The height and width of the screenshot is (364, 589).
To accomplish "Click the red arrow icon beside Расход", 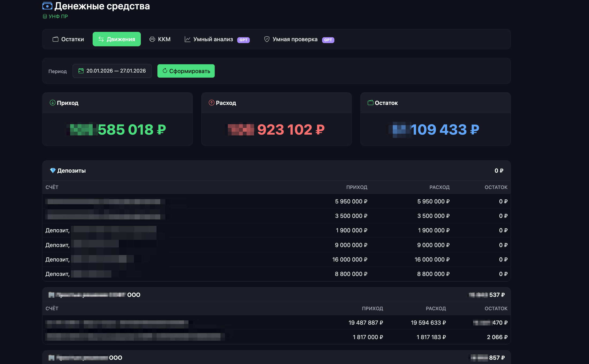I will pyautogui.click(x=212, y=103).
